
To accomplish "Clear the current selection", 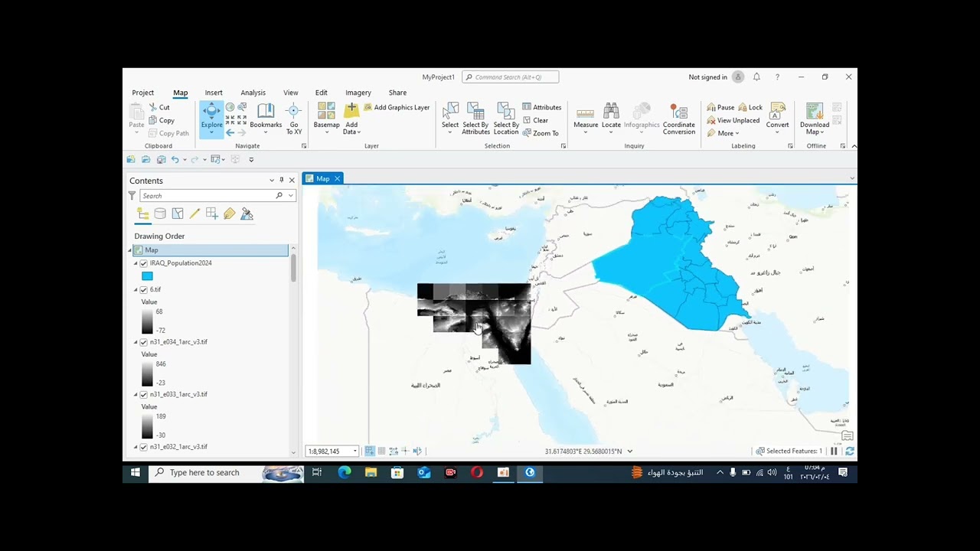I will pos(535,120).
